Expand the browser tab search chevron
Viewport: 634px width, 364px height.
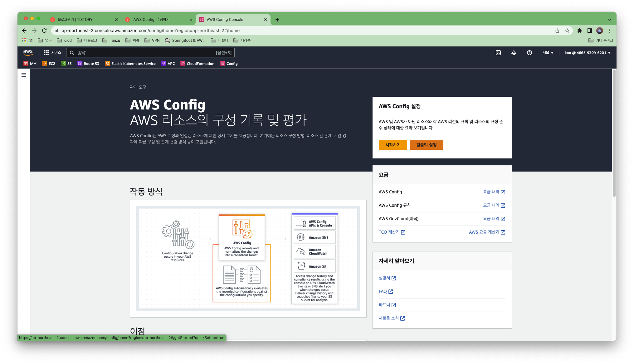(609, 20)
